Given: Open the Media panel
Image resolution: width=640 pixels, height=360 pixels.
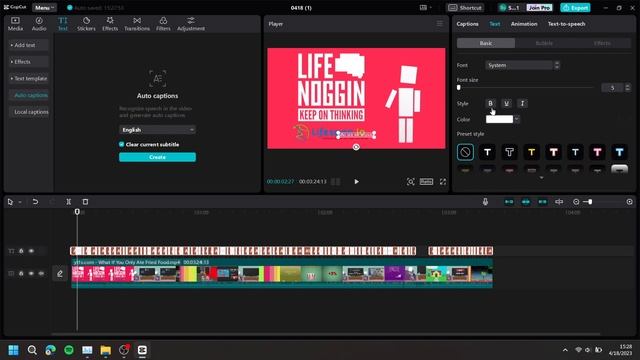Looking at the screenshot, I should coord(15,24).
